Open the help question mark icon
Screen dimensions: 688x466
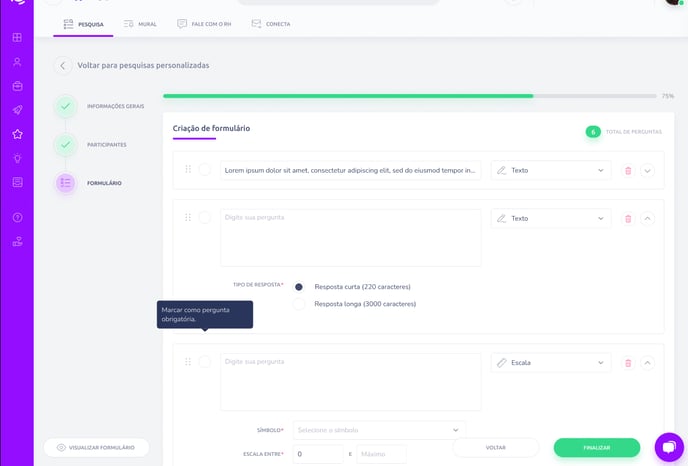(17, 217)
